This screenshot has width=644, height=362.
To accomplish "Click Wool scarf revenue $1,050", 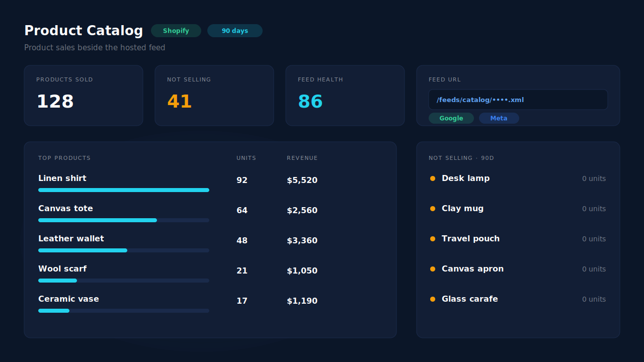I will pos(302,271).
